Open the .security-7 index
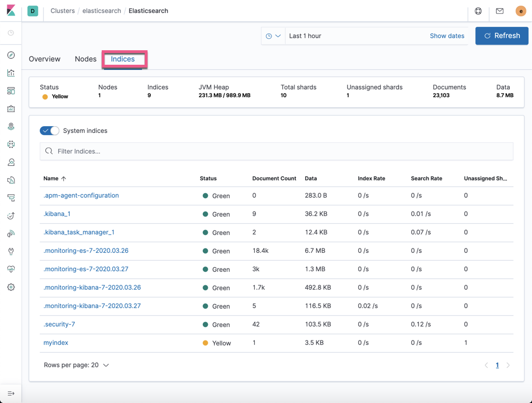This screenshot has width=532, height=403. pos(59,324)
